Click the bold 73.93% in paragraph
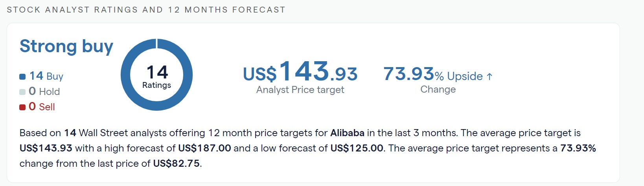 tap(578, 148)
